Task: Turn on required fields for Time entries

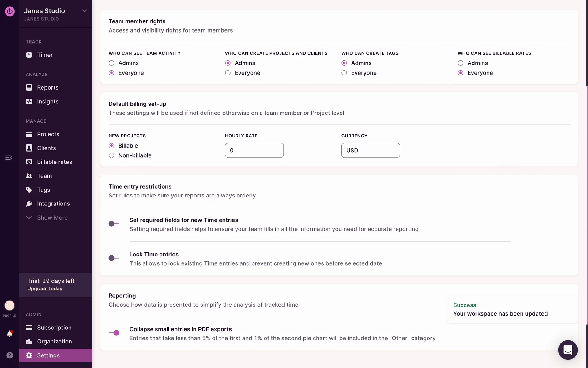Action: coord(114,224)
